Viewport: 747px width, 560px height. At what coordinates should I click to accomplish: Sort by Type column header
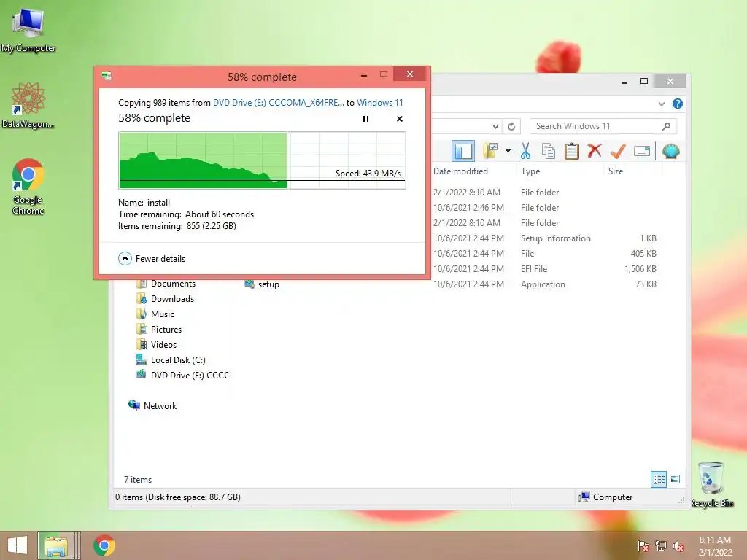[x=530, y=171]
